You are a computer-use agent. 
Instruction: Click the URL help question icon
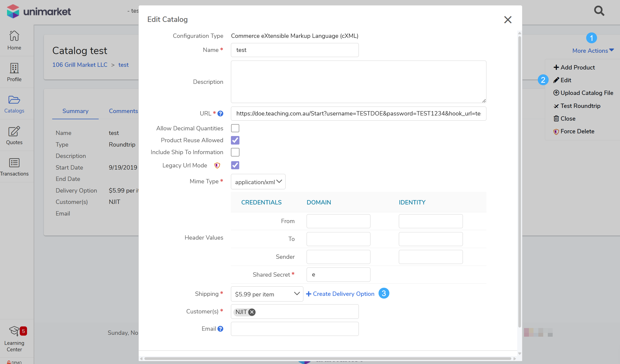[x=220, y=114]
